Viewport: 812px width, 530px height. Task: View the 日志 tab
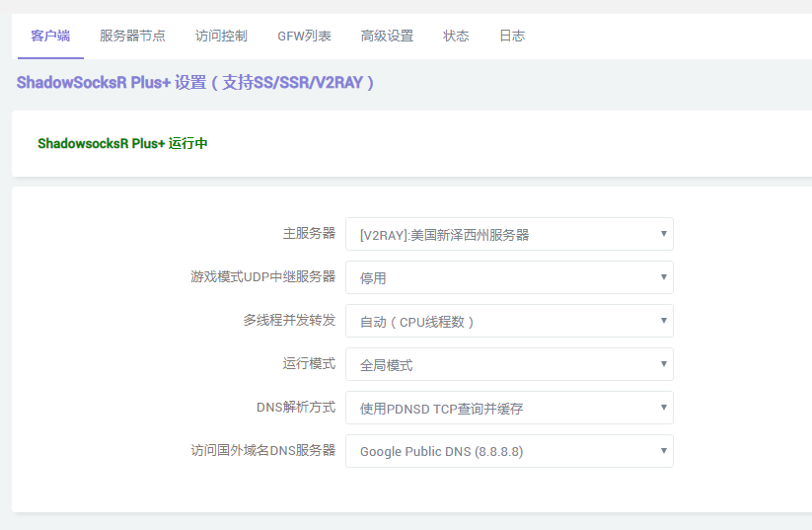coord(512,36)
